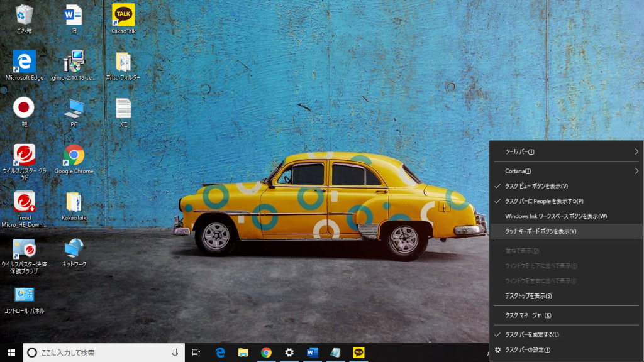This screenshot has height=362, width=644.
Task: Open the Recycle Bin (ごみ箱) desktop icon
Action: pyautogui.click(x=24, y=16)
